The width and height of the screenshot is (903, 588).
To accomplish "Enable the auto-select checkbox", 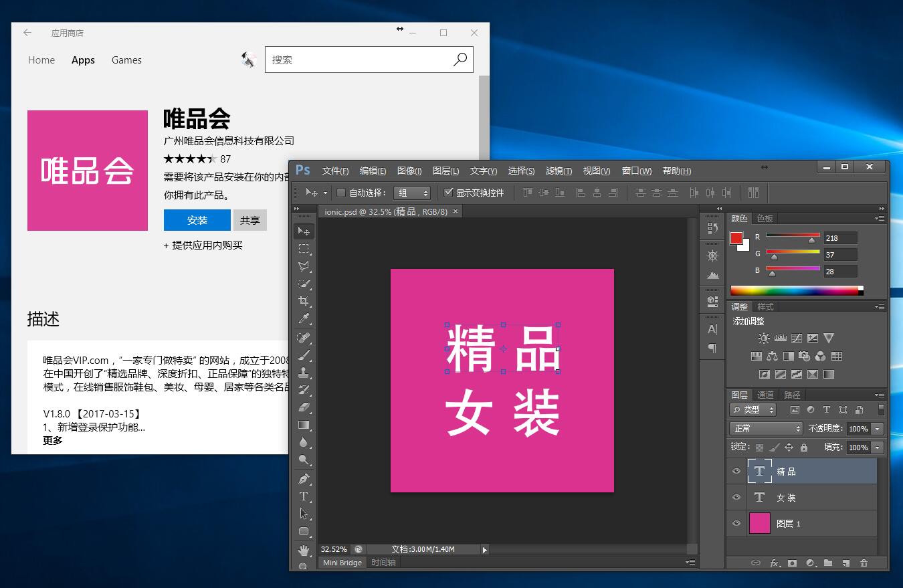I will click(341, 193).
